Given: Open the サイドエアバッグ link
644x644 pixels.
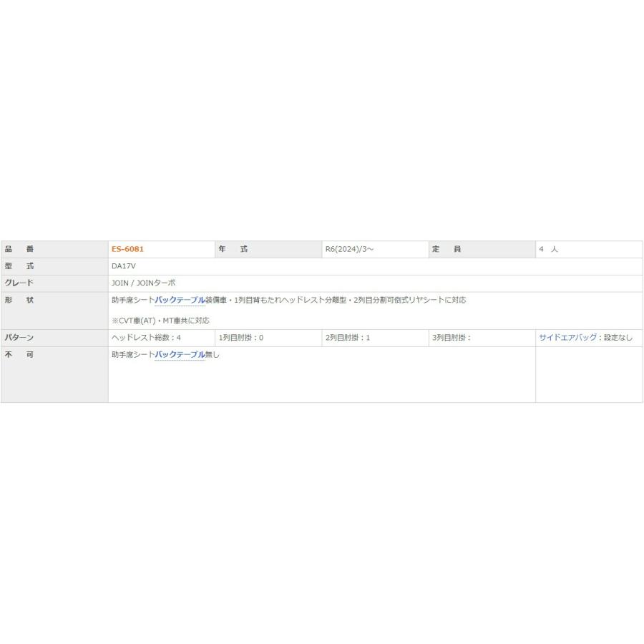Looking at the screenshot, I should pyautogui.click(x=567, y=338).
